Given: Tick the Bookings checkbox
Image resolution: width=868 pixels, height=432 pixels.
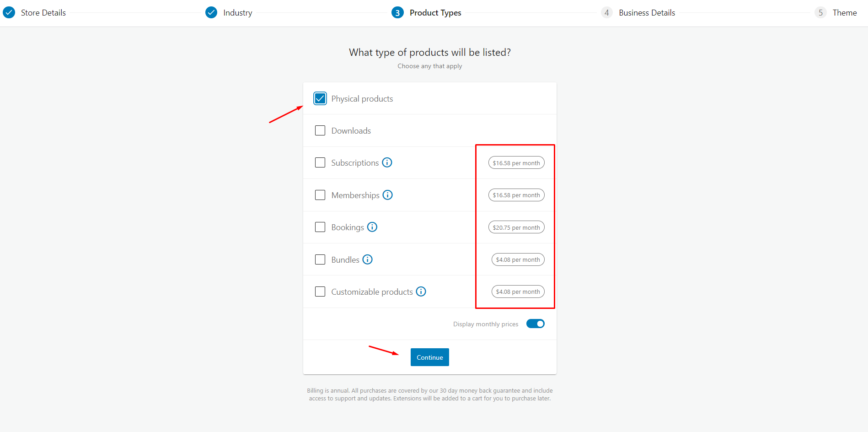Looking at the screenshot, I should coord(320,227).
